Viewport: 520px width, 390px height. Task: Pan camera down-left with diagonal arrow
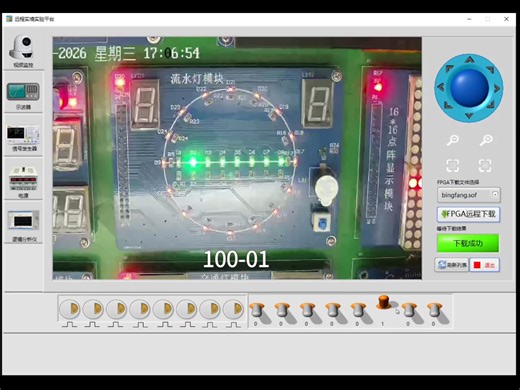(x=449, y=105)
